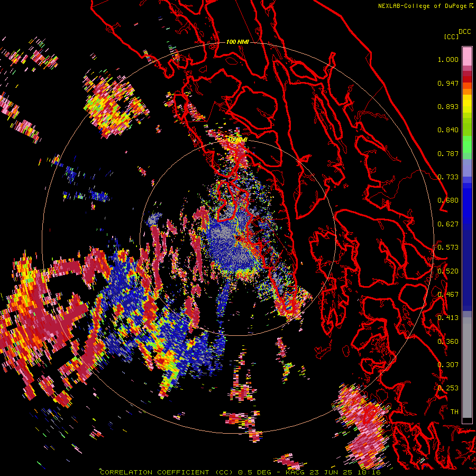This screenshot has width=476, height=476.
Task: Select the 0.627 legend value
Action: click(448, 224)
